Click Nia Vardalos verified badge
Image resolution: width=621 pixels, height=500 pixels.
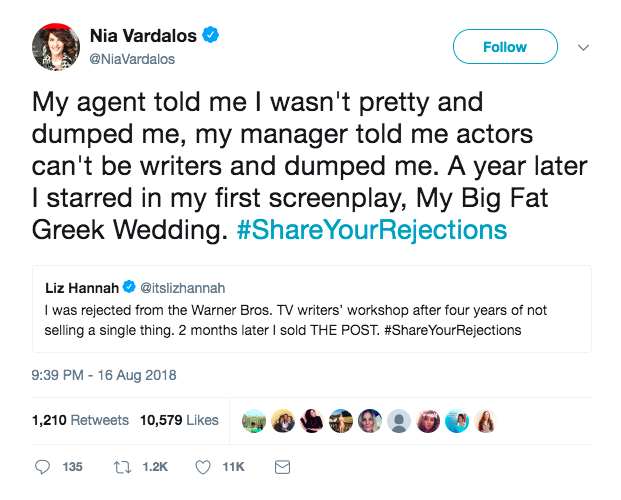(x=212, y=37)
